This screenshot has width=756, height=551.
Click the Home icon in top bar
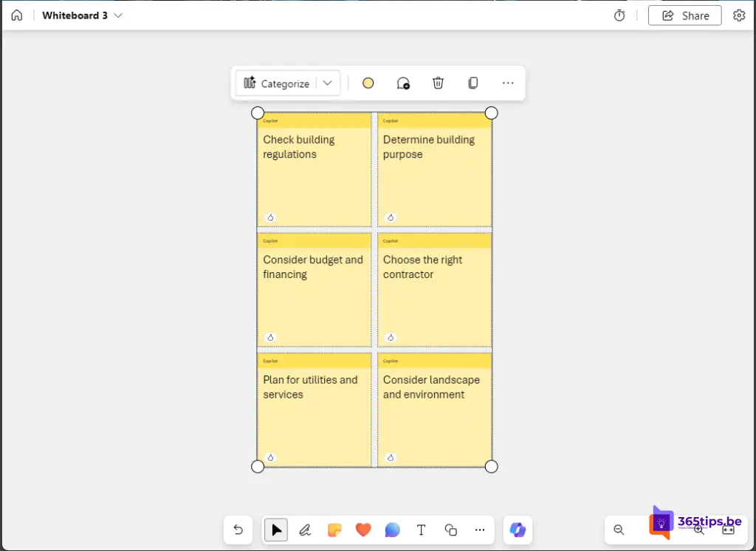(x=16, y=15)
